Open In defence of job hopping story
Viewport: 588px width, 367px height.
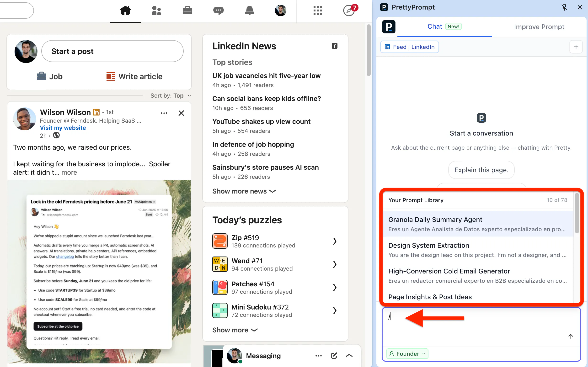[x=253, y=144]
